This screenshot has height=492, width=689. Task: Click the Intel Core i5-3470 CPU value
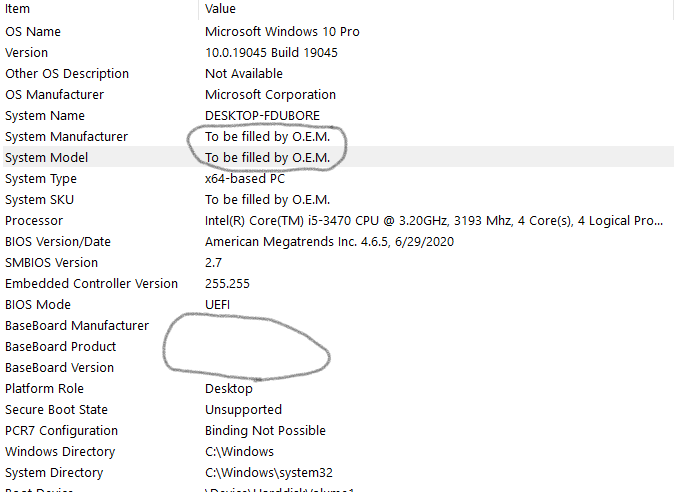point(434,221)
